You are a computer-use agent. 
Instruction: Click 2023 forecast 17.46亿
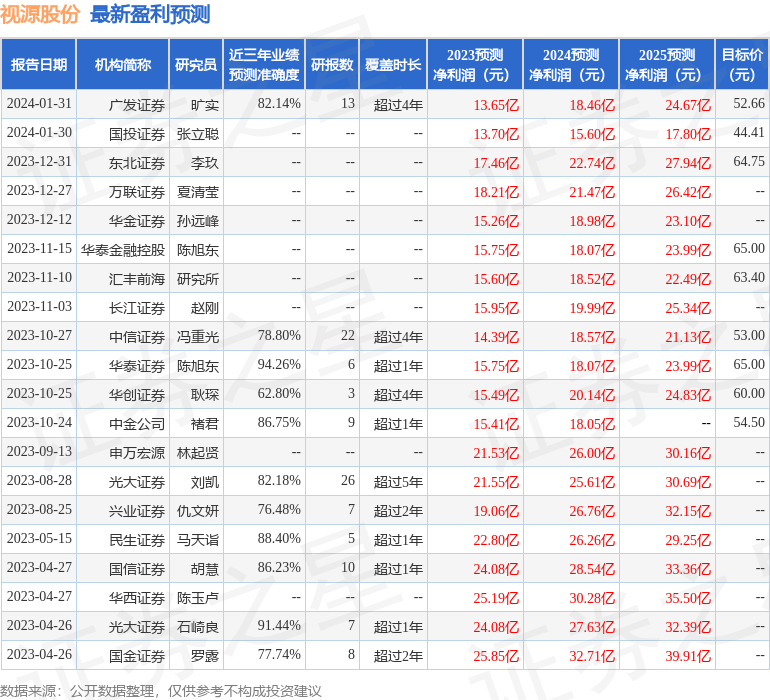click(x=496, y=163)
